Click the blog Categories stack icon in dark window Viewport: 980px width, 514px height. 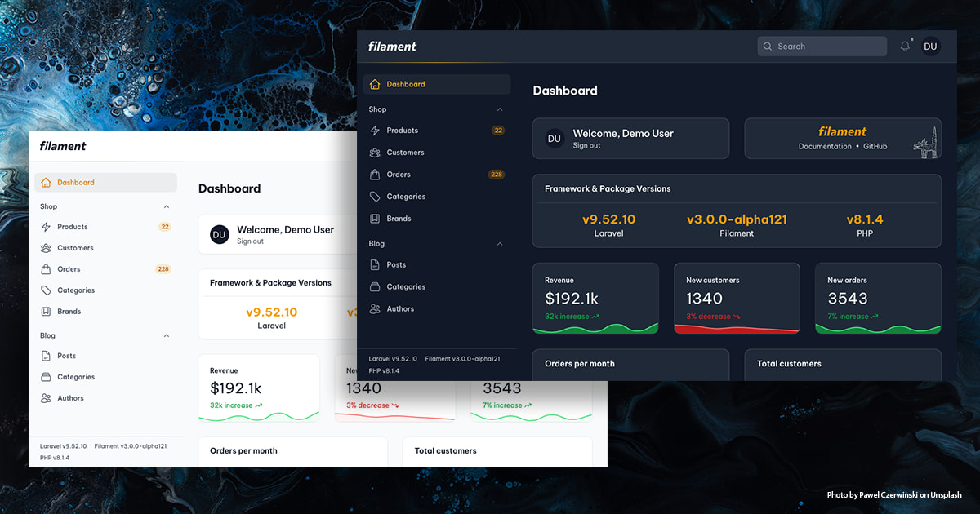pyautogui.click(x=375, y=287)
